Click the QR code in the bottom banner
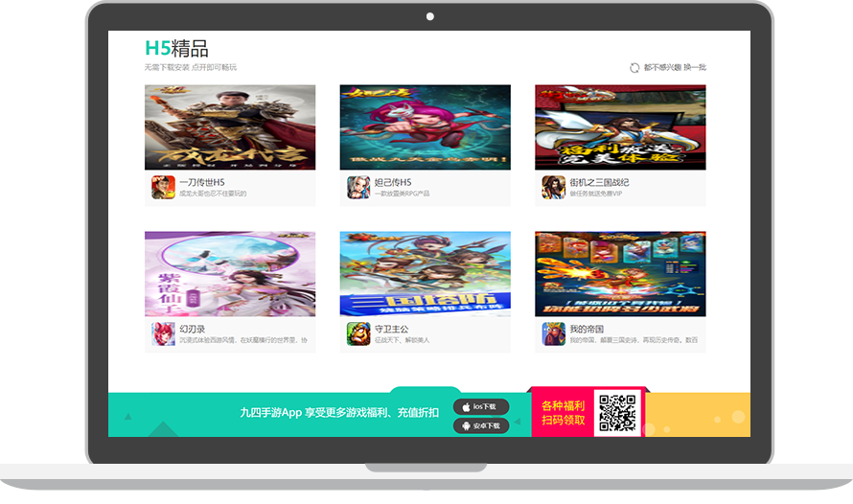This screenshot has height=504, width=853. coord(617,413)
